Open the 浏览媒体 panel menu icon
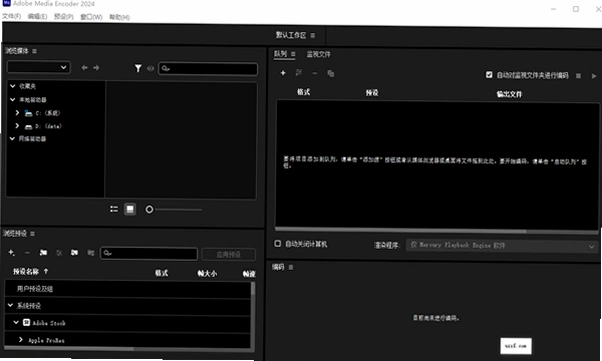The width and height of the screenshot is (602, 361). tap(35, 51)
